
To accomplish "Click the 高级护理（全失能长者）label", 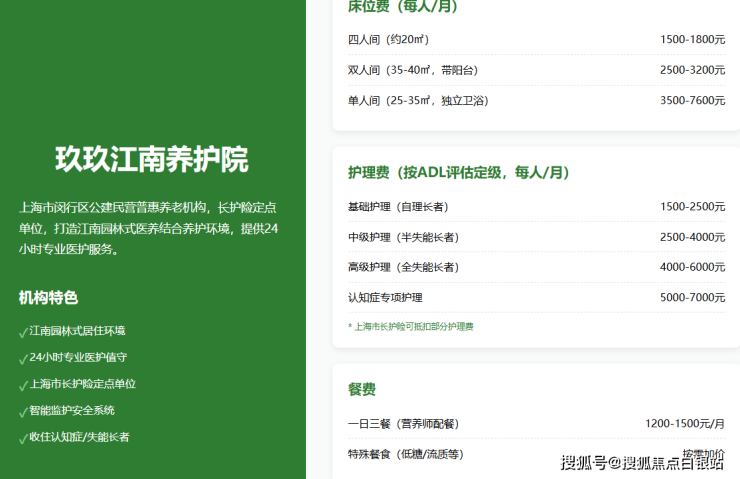I will (404, 267).
